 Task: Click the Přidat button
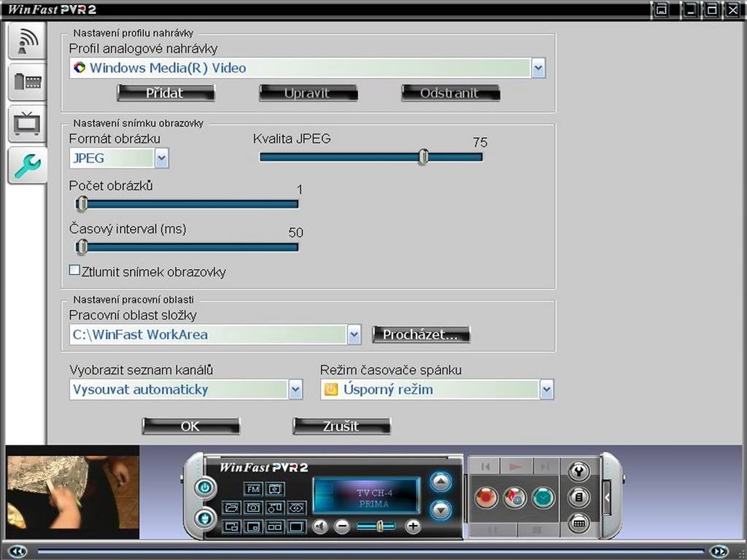[x=166, y=93]
